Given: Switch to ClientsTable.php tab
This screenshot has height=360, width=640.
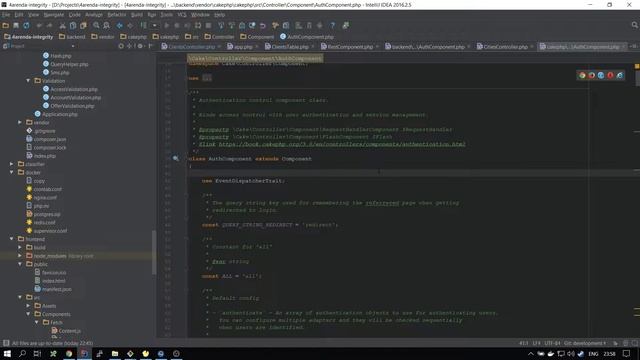Looking at the screenshot, I should pyautogui.click(x=290, y=47).
